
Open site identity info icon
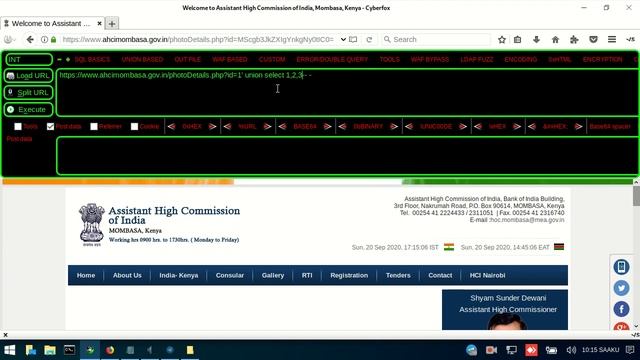[x=44, y=40]
